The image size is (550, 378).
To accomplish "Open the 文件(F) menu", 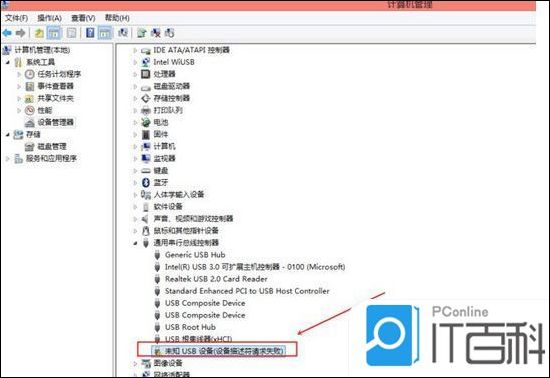I will (16, 18).
